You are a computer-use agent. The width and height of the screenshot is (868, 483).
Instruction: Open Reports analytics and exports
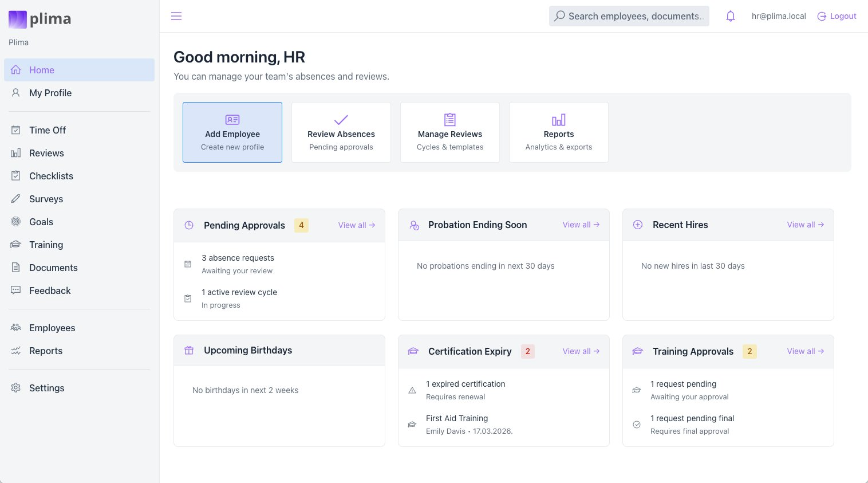click(558, 132)
